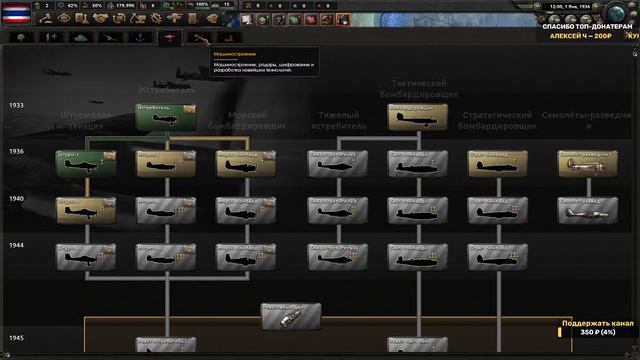640x360 pixels.
Task: Open the Production gear icon
Action: point(156,18)
